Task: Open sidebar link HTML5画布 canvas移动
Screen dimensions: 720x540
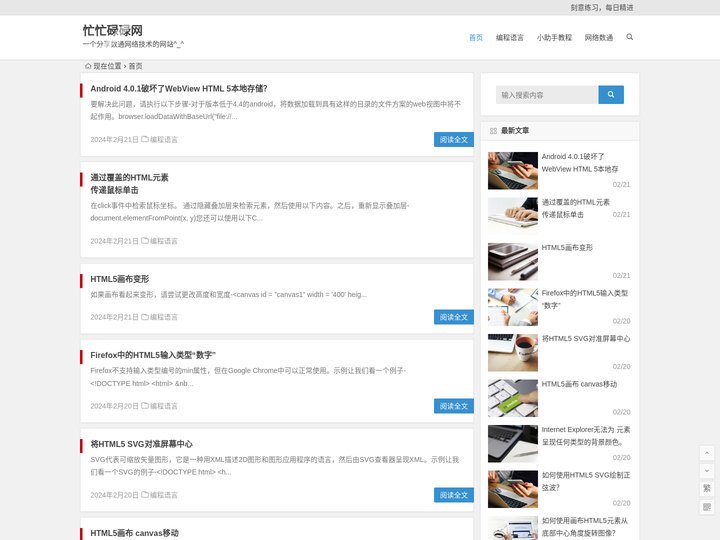Action: [579, 384]
